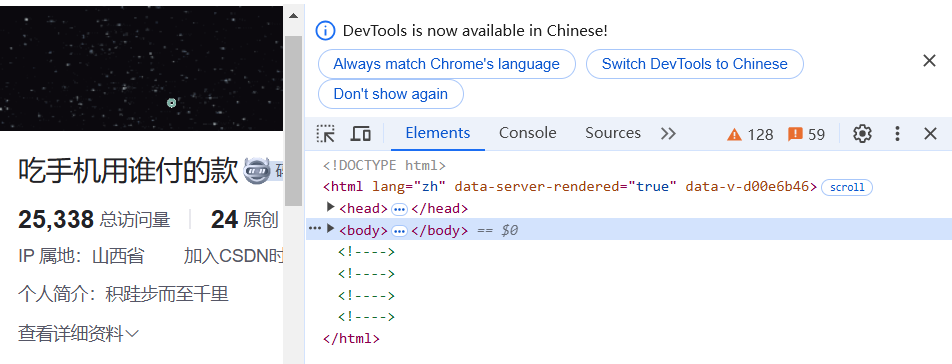The image size is (952, 364).
Task: Select the last <!----> comment node
Action: pos(367,317)
